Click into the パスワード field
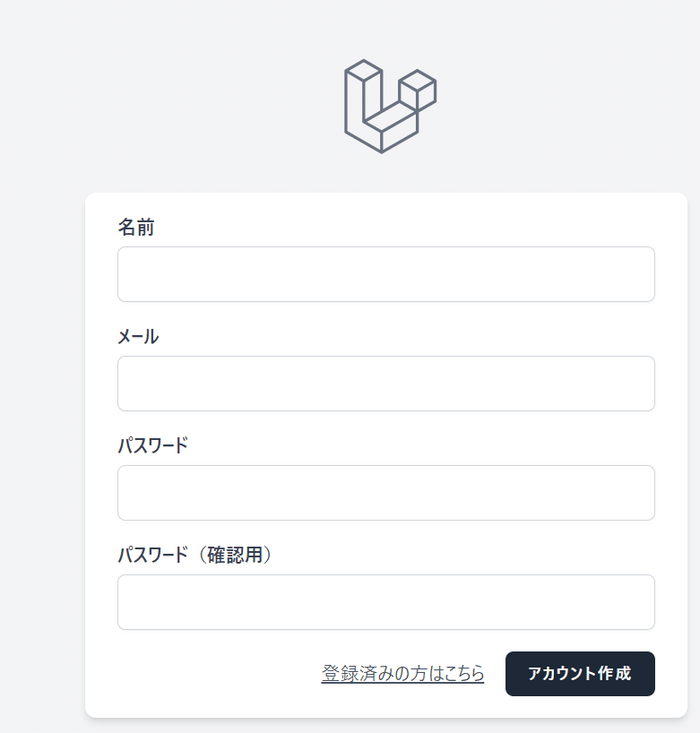 385,493
